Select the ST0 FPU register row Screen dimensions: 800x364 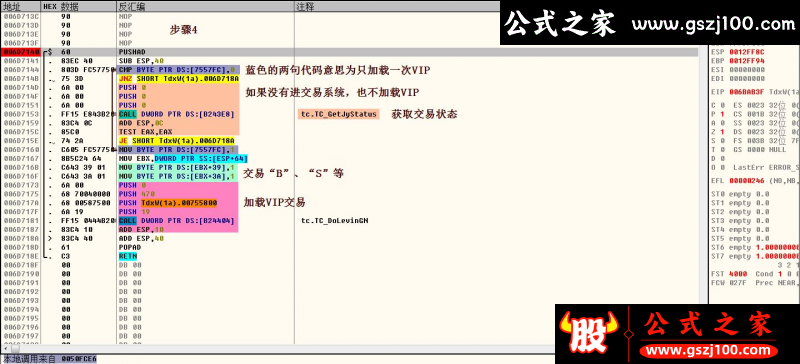point(741,194)
